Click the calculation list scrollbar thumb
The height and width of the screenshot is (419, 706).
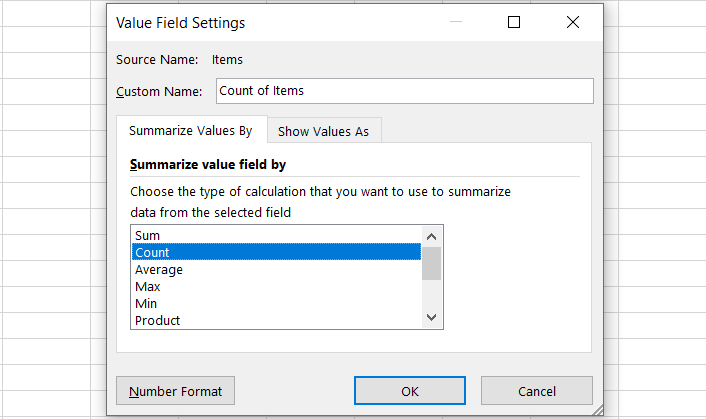coord(432,262)
